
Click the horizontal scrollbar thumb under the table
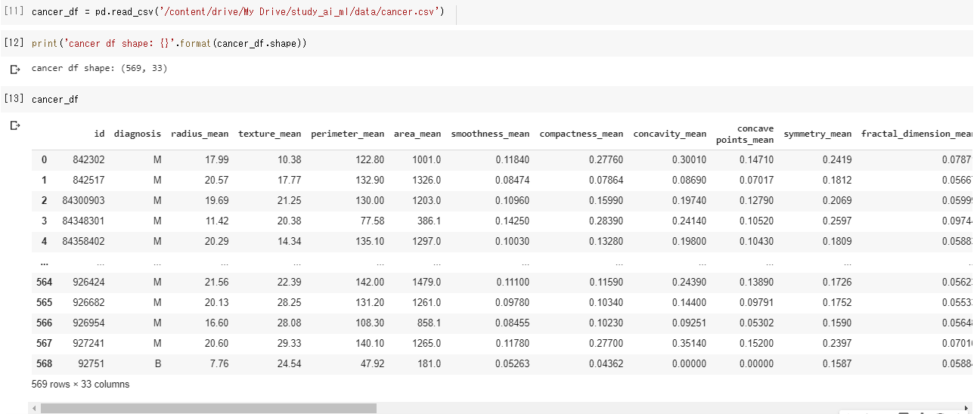pyautogui.click(x=209, y=408)
